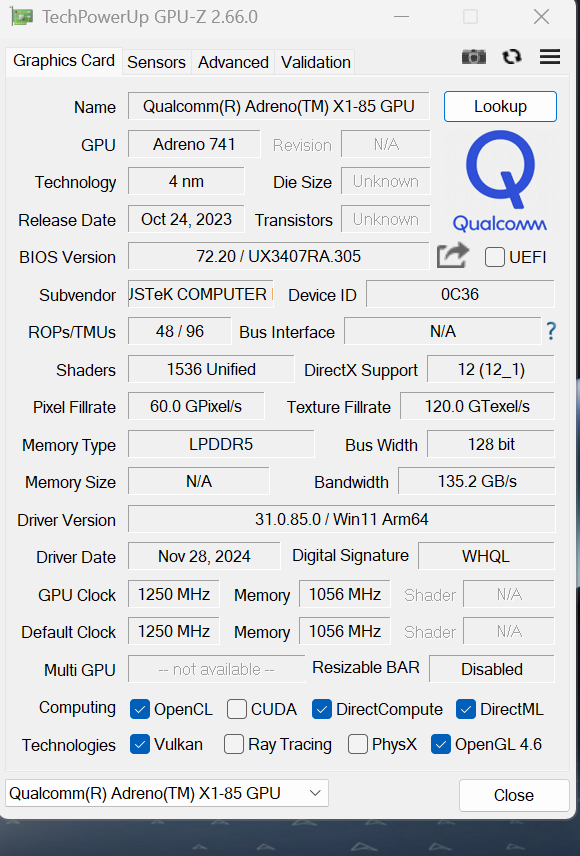Image resolution: width=580 pixels, height=856 pixels.
Task: Toggle the UEFI checkbox
Action: click(x=495, y=257)
